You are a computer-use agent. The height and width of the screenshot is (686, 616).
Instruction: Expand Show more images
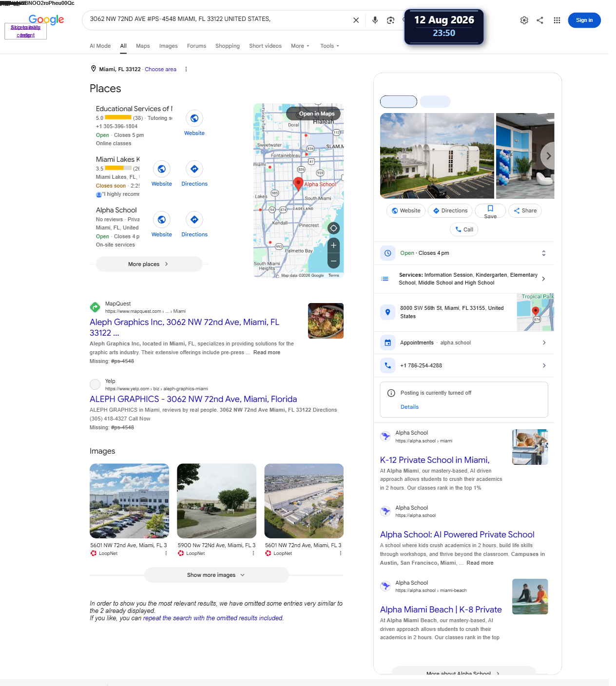click(x=216, y=575)
